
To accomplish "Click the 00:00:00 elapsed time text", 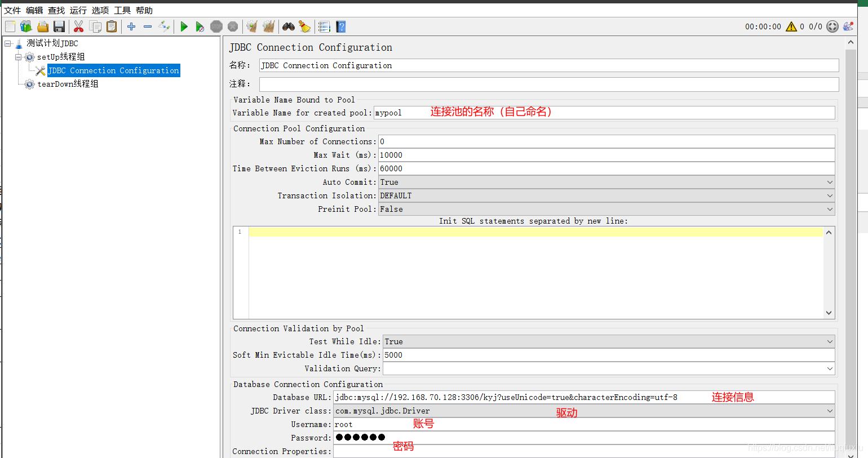I will (763, 26).
